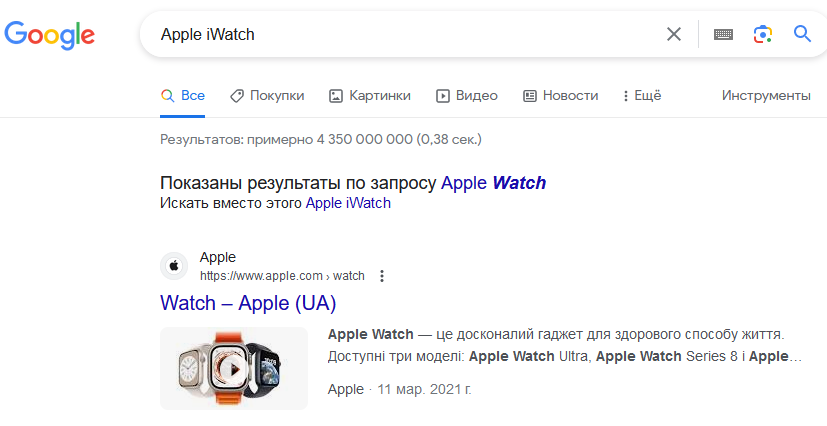Screen dimensions: 827x426
Task: Open the on-screen keyboard icon
Action: 723,34
